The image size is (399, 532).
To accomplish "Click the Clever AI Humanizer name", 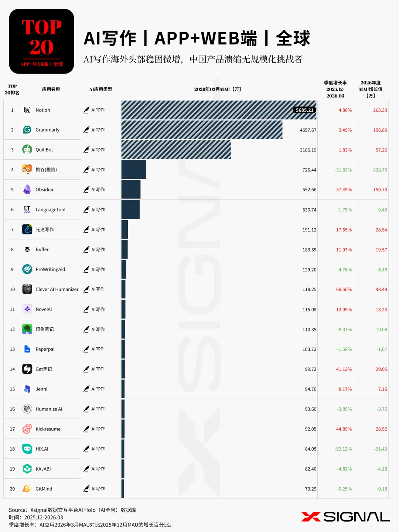I will 57,289.
